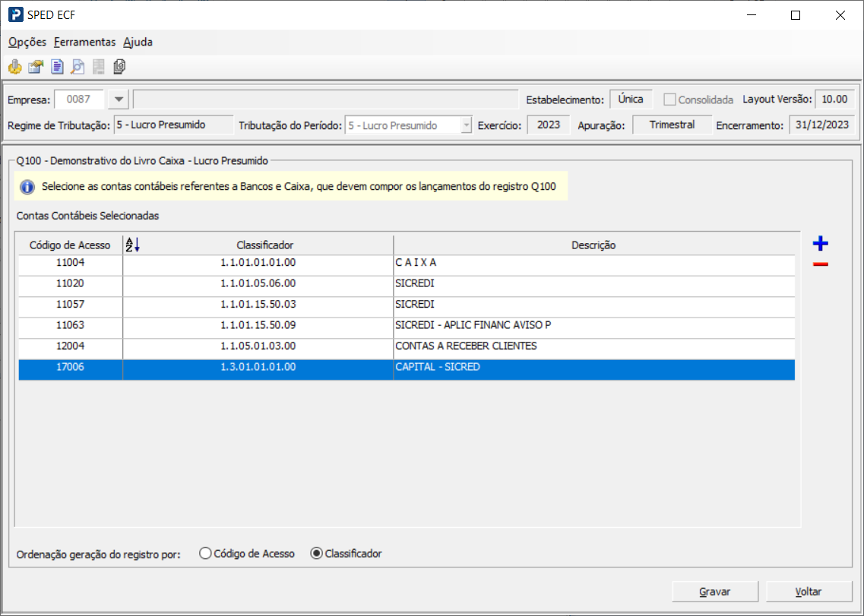
Task: Click the yellow joystick toolbar icon
Action: 15,67
